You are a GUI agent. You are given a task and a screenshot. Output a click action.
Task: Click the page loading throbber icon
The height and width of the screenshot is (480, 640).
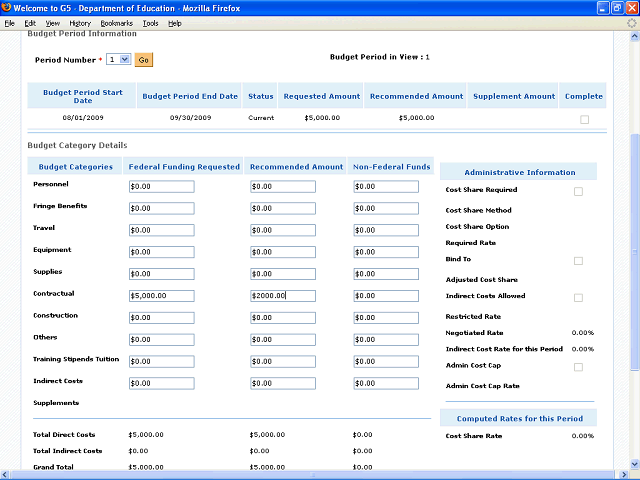click(x=631, y=22)
